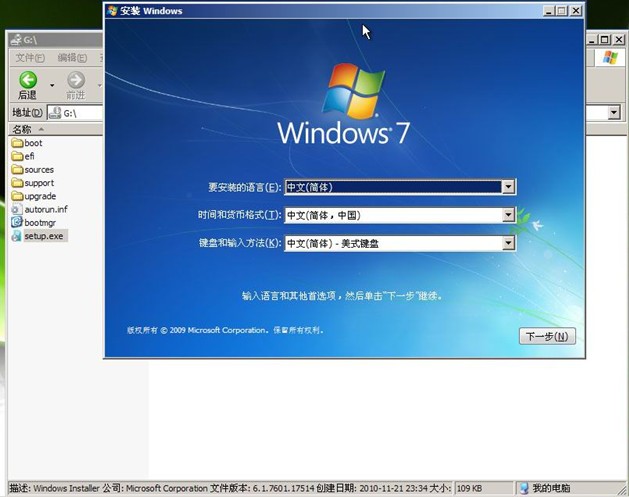The height and width of the screenshot is (497, 629).
Task: Click the 109 KB size in status bar
Action: click(x=469, y=488)
